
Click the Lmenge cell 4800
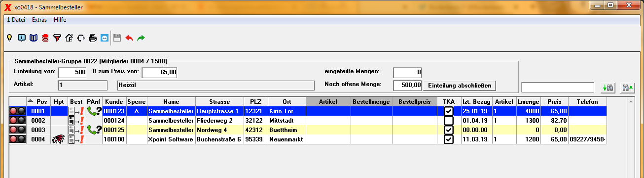tap(528, 111)
